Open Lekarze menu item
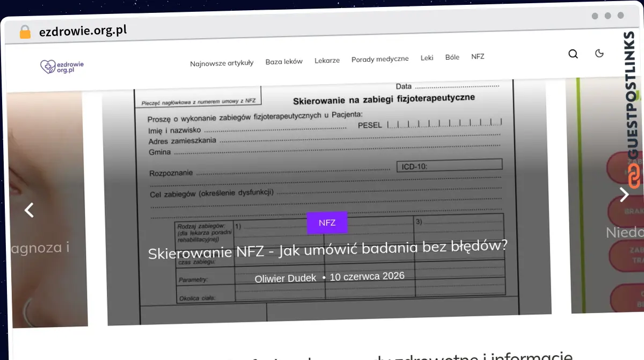 coord(327,60)
